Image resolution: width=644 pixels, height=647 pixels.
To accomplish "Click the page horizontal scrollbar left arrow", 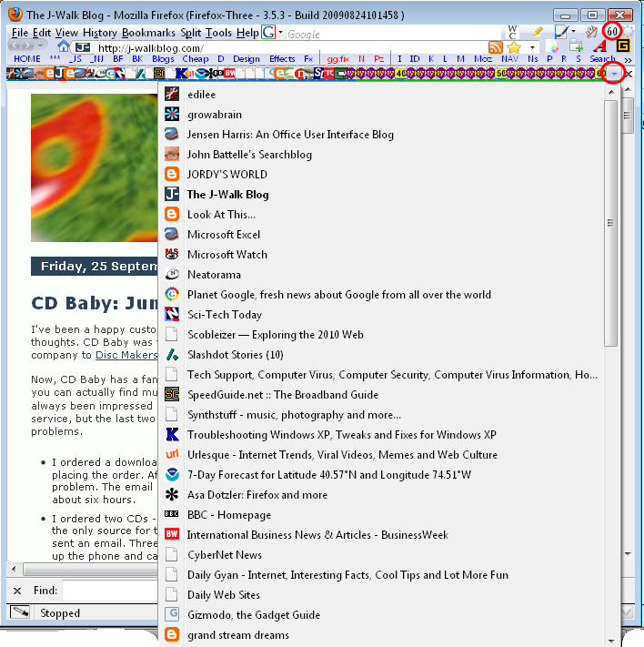I will [x=15, y=570].
